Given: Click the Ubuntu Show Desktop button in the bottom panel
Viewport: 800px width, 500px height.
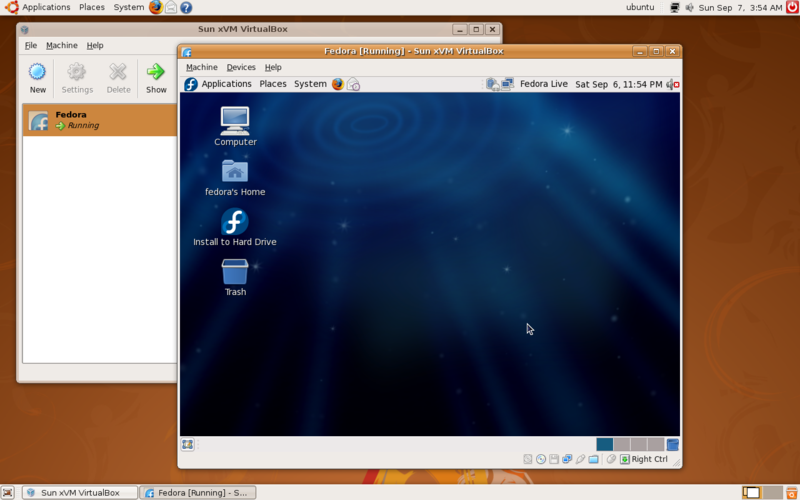Looking at the screenshot, I should [8, 492].
